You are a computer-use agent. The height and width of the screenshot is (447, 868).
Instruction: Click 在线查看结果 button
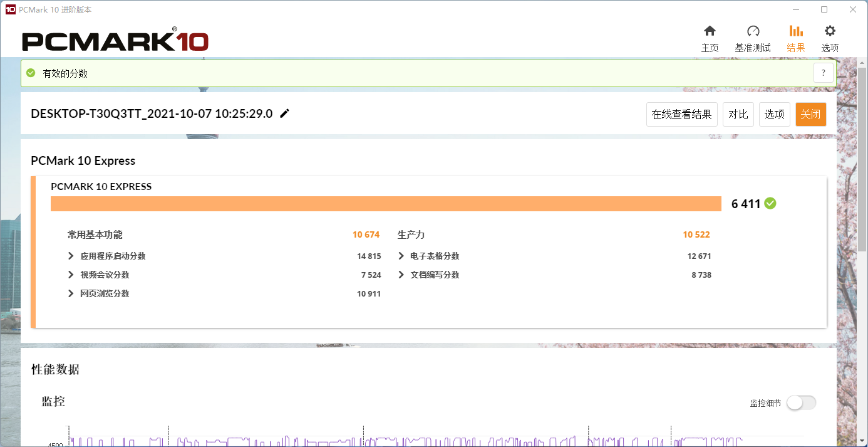pyautogui.click(x=682, y=114)
